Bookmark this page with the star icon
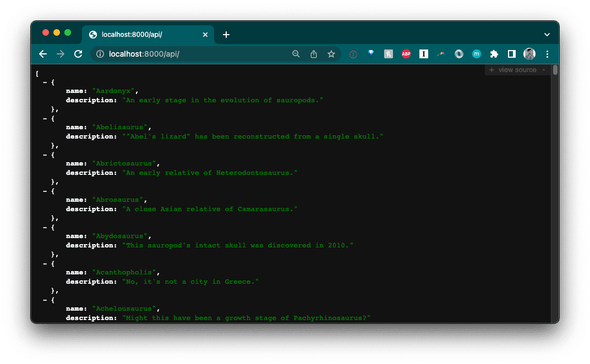Screen dimensions: 590x364 tap(331, 54)
